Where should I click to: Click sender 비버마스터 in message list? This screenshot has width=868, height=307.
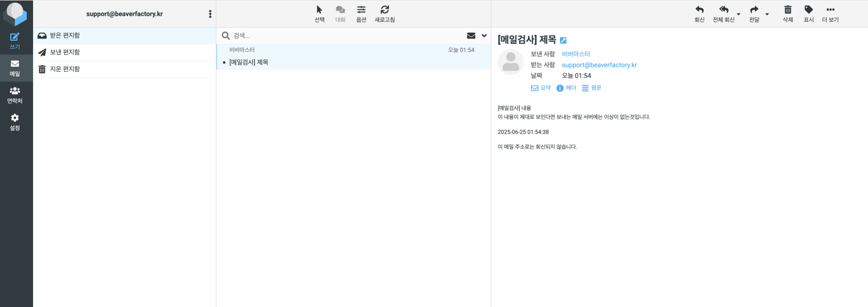[x=242, y=50]
